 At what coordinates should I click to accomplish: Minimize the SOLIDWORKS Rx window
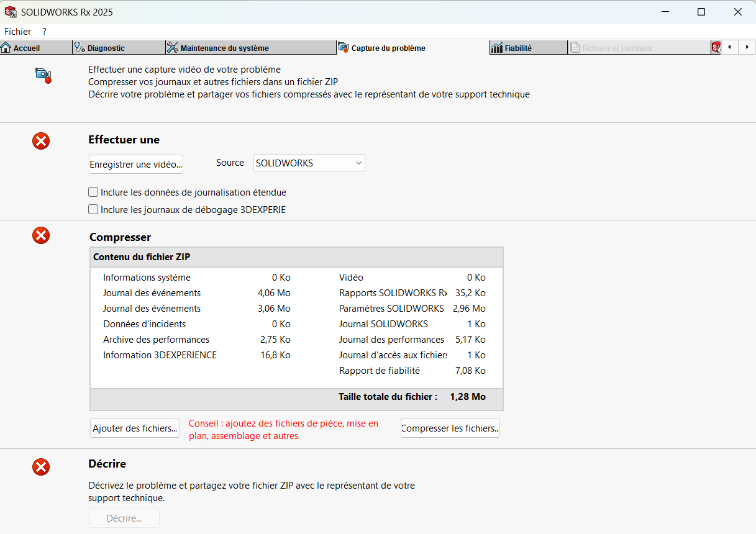coord(665,12)
